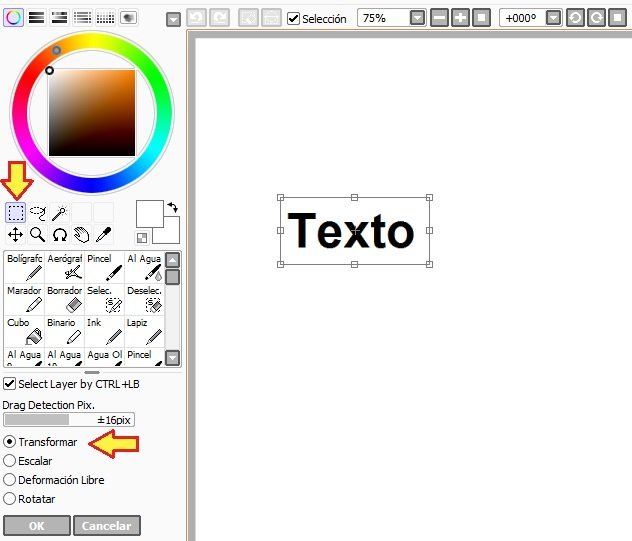632x541 pixels.
Task: Swap foreground and background colors
Action: 172,206
